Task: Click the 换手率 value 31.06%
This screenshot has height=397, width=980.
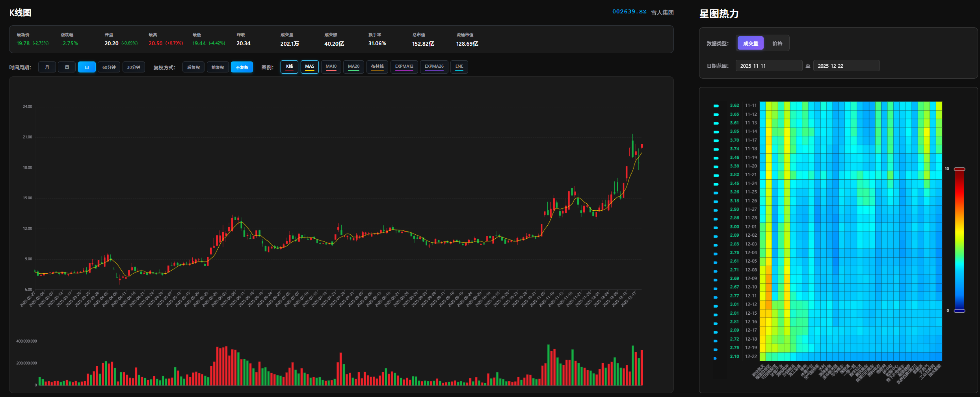Action: (377, 43)
